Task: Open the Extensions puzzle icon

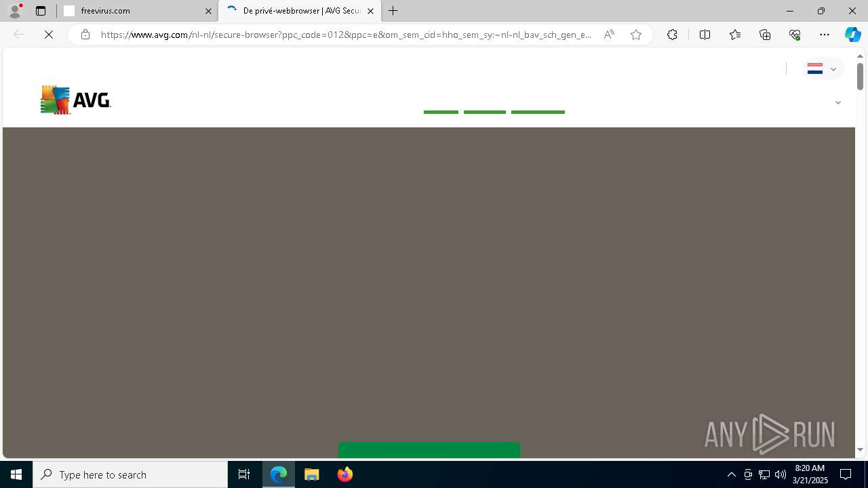Action: tap(672, 35)
